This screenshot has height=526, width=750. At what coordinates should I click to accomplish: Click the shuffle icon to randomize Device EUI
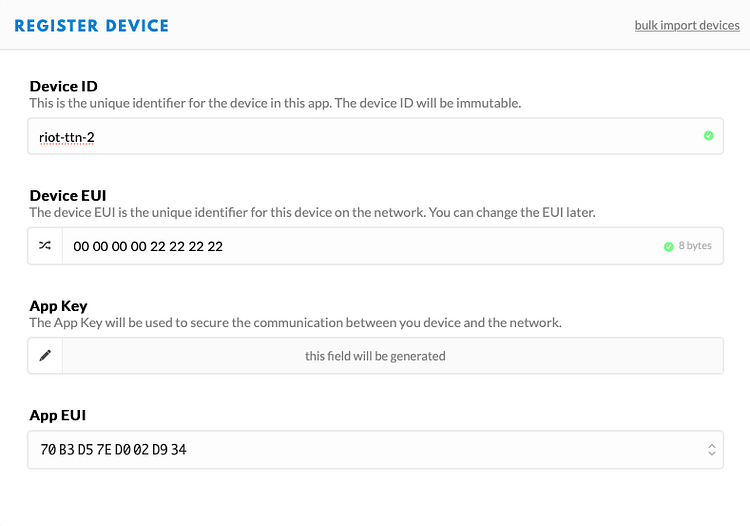coord(45,246)
